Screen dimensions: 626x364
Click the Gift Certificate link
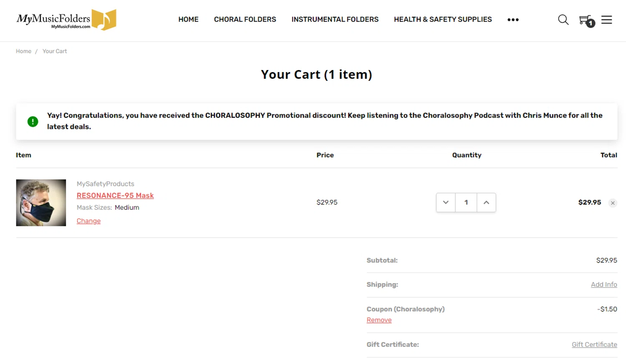[x=594, y=345]
